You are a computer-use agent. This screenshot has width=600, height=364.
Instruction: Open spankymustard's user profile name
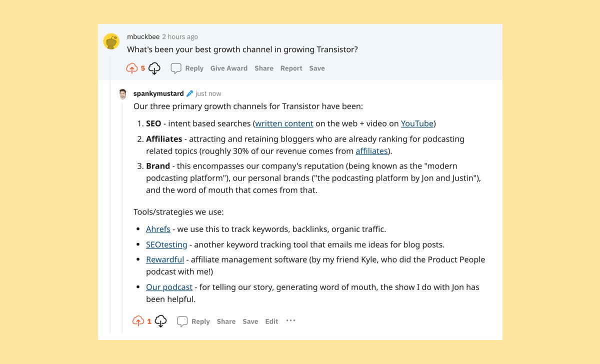pyautogui.click(x=158, y=93)
